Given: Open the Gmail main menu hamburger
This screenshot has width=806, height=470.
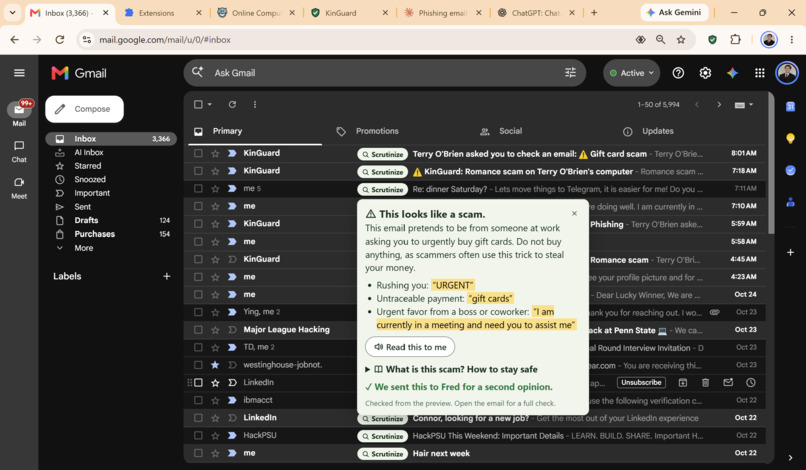Looking at the screenshot, I should pos(19,73).
